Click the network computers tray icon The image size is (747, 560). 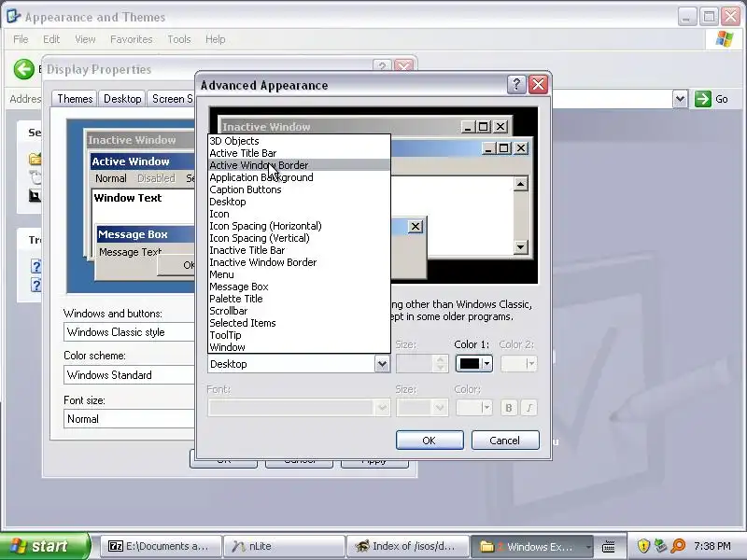tap(660, 546)
